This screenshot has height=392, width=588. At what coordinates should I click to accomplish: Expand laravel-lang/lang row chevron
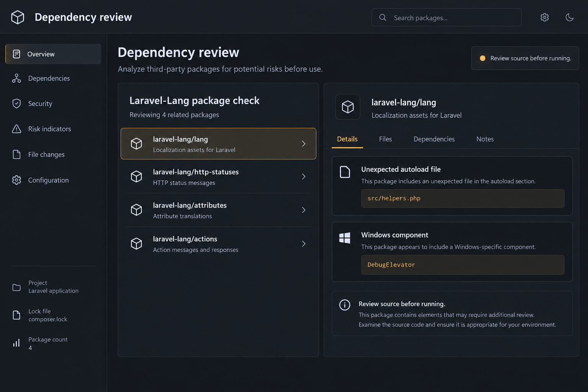click(x=304, y=144)
